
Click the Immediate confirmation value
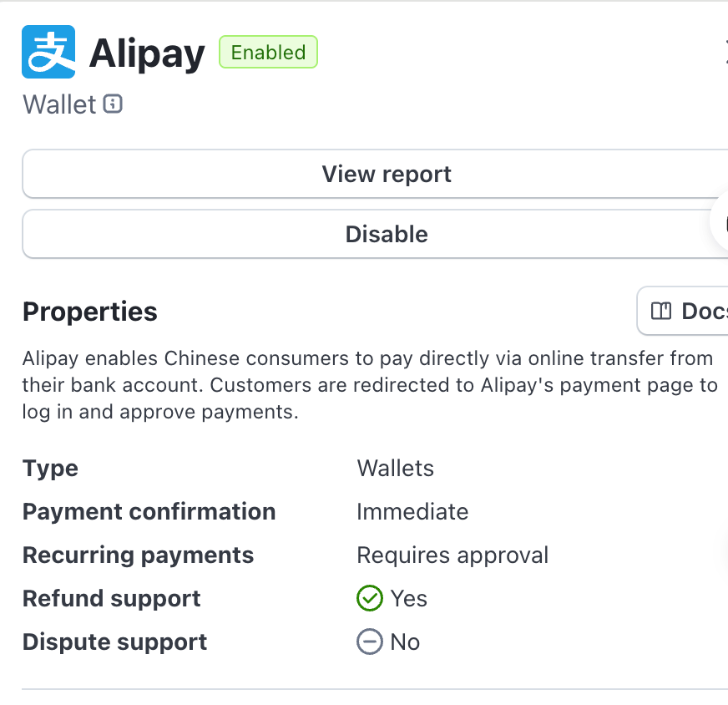coord(412,512)
